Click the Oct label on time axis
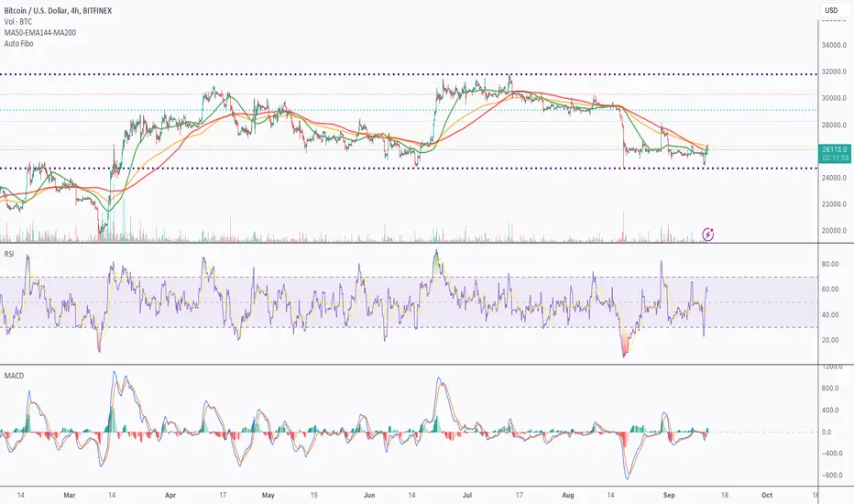Screen dimensions: 854x504 point(767,495)
